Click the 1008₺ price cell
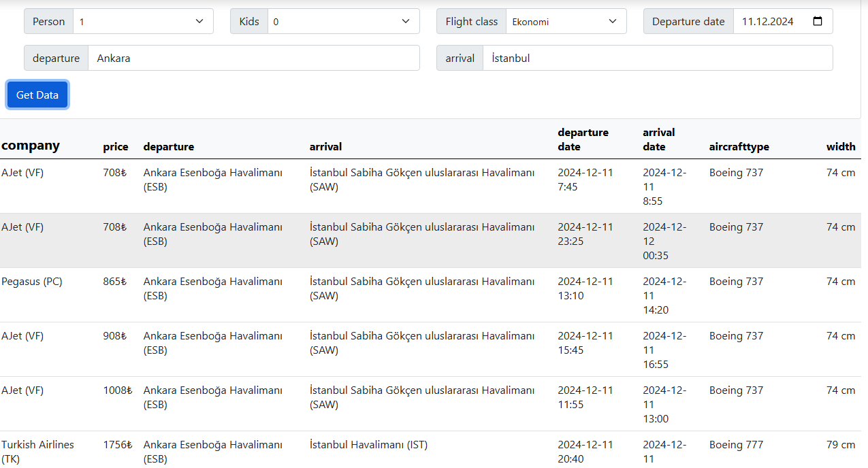This screenshot has height=468, width=868. coord(115,390)
